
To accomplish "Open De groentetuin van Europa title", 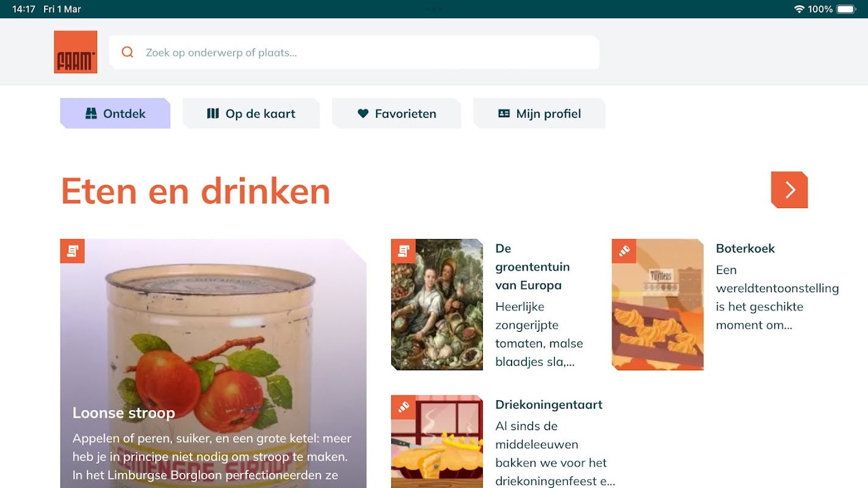I will tap(533, 267).
